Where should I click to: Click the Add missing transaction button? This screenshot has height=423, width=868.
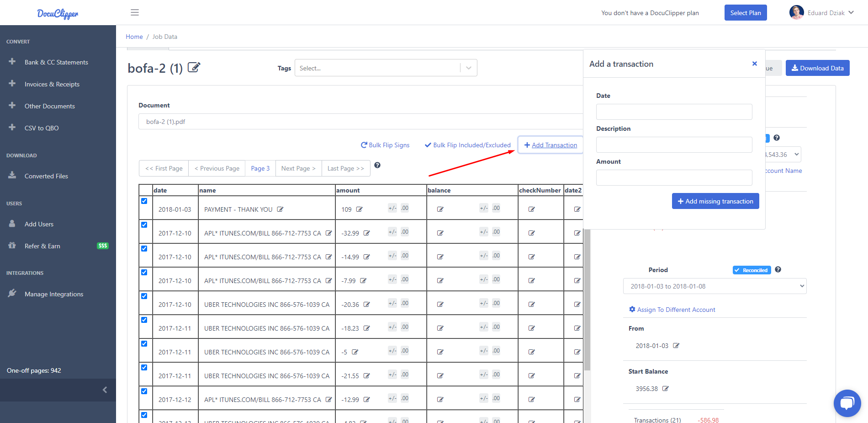coord(715,201)
